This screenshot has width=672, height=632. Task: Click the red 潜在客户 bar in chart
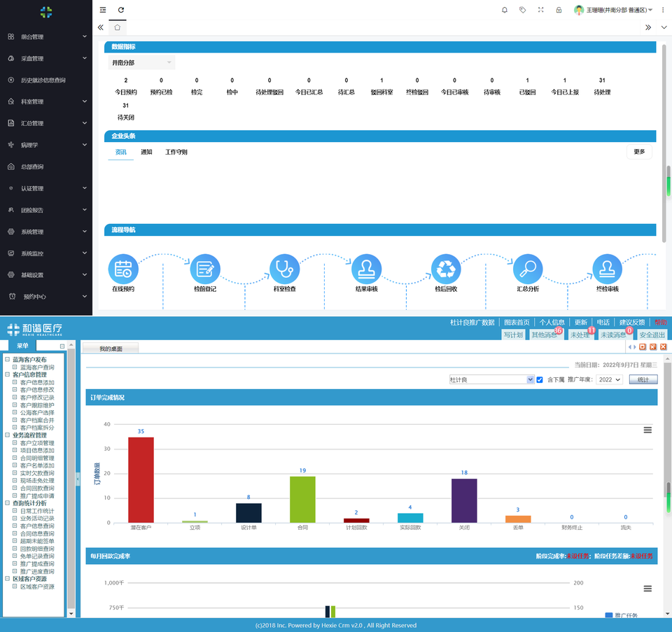point(141,480)
